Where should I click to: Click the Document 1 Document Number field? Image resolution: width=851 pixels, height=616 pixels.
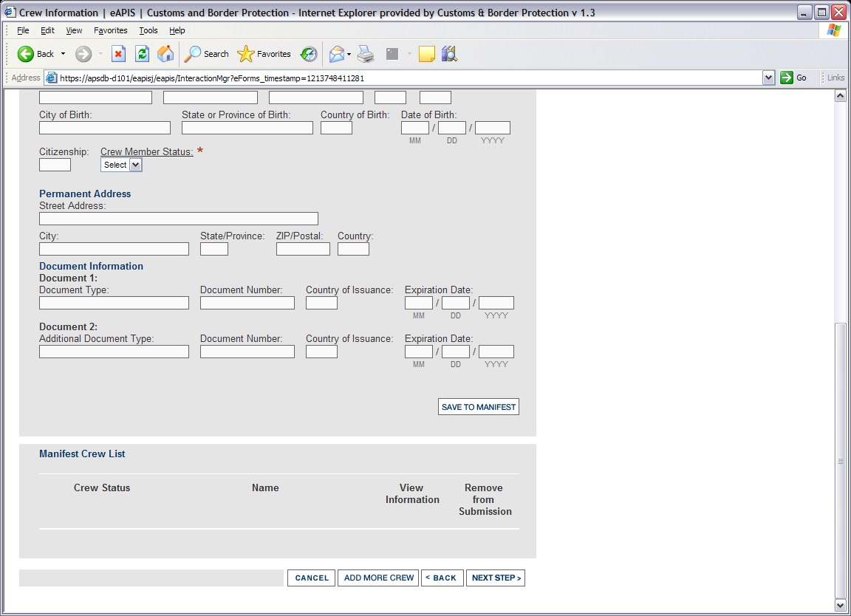247,303
